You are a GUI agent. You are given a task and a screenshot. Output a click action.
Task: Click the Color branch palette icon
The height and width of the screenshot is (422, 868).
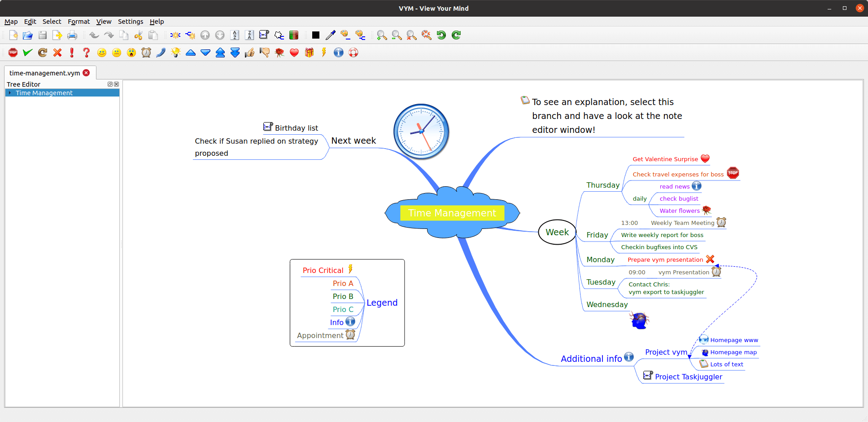click(x=345, y=35)
